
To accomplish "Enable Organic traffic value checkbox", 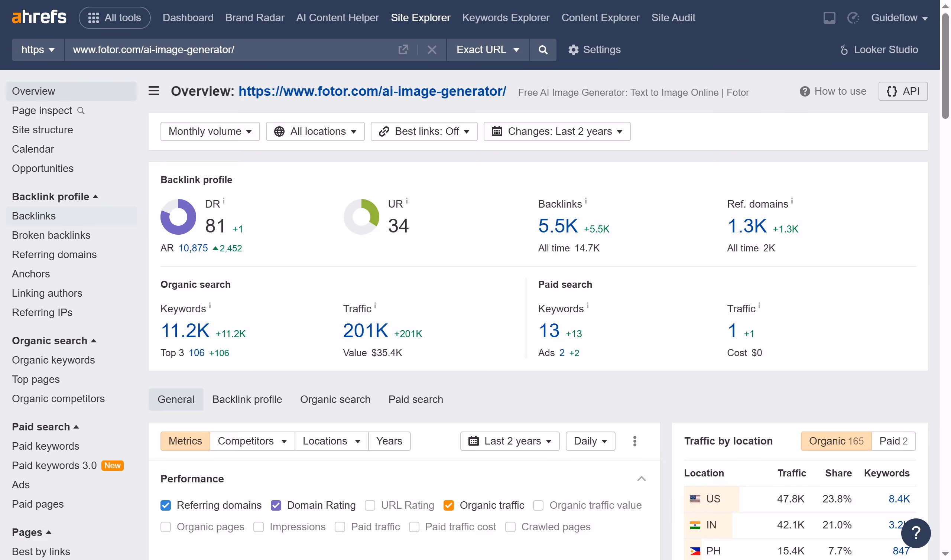I will point(538,505).
